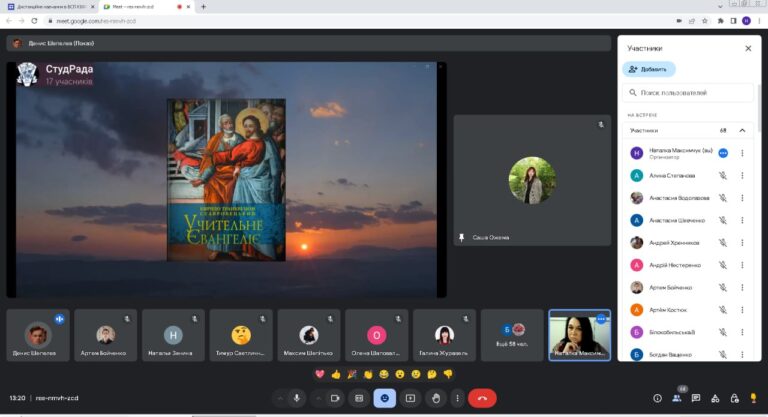
Task: Select the self-view camera tile
Action: click(x=579, y=335)
